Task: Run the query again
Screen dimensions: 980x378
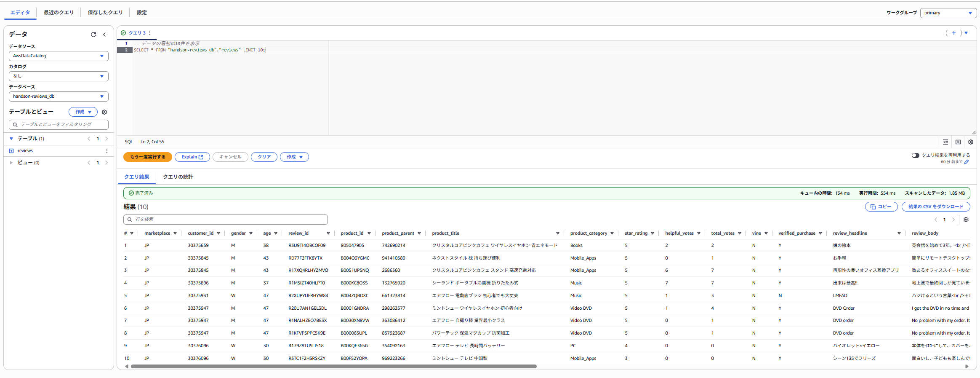Action: (x=147, y=157)
